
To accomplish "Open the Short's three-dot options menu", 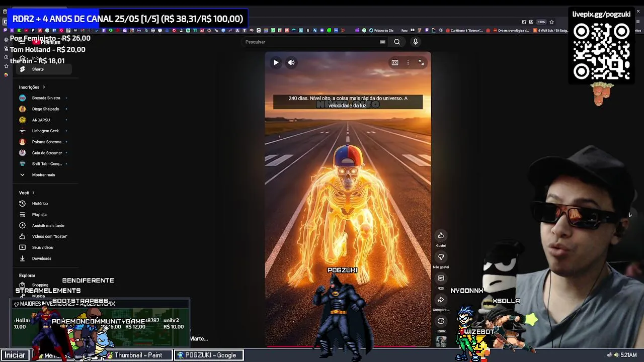I will (408, 62).
